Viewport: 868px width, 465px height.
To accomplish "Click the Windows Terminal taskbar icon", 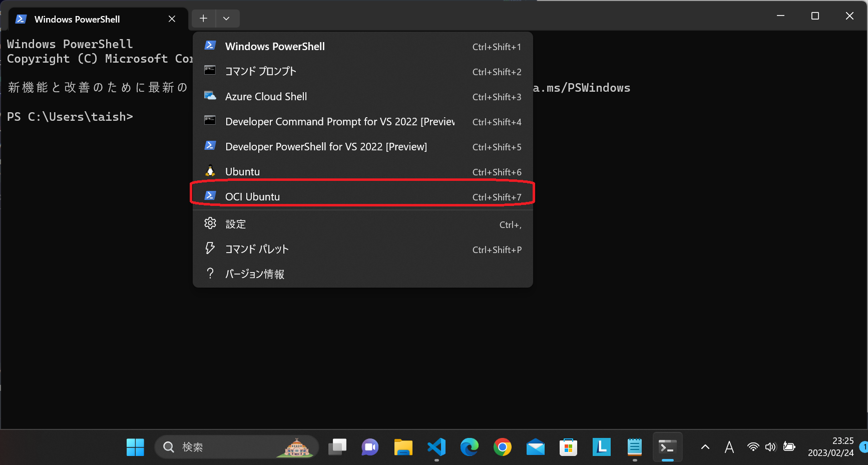I will (668, 447).
